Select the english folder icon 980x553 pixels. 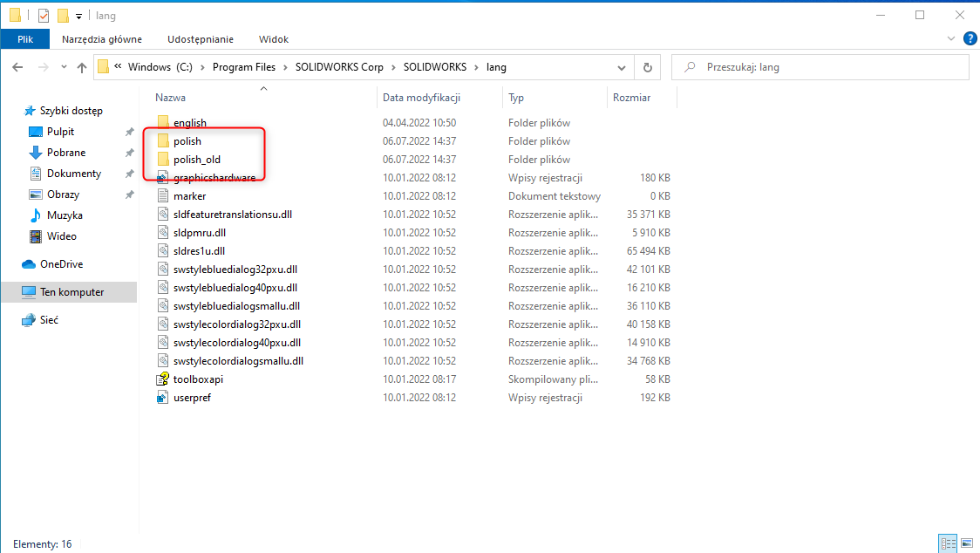[x=163, y=122]
